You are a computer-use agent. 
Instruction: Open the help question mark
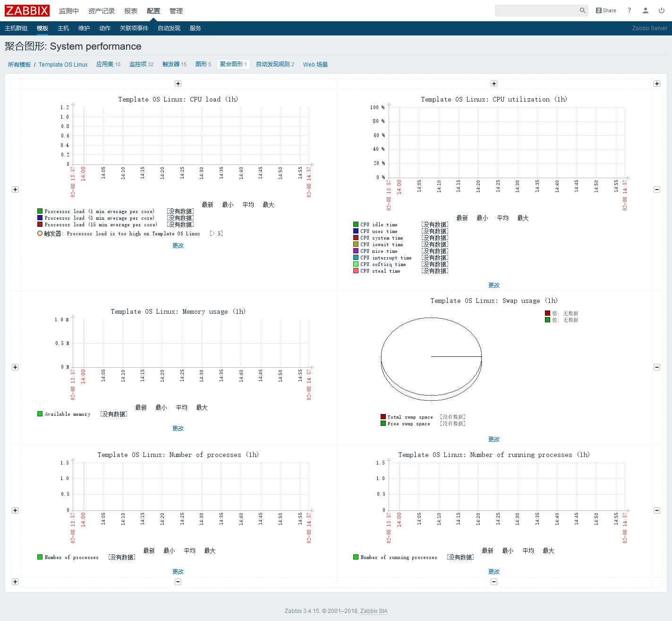coord(629,10)
